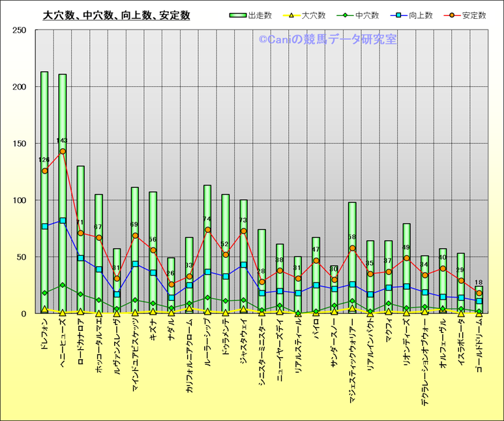Click the orange 安定数 marker labeled 143
This screenshot has width=504, height=421.
click(63, 151)
